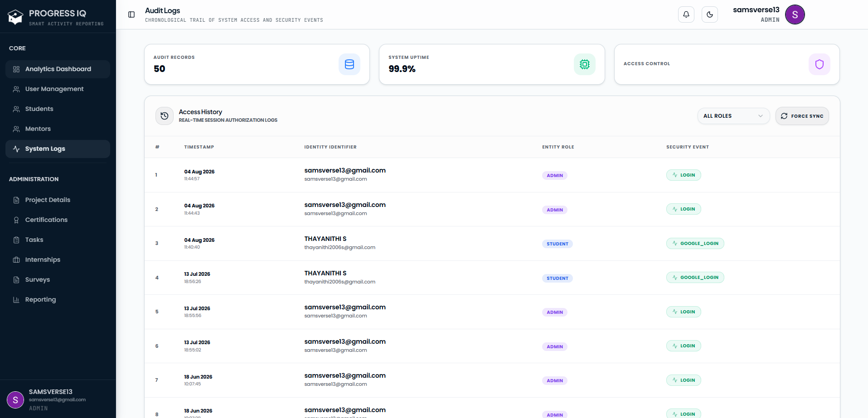
Task: Click the purple S avatar in header
Action: 795,14
